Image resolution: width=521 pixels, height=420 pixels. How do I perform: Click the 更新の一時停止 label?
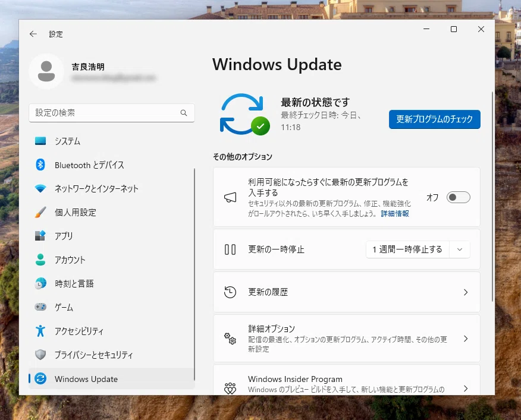coord(276,250)
